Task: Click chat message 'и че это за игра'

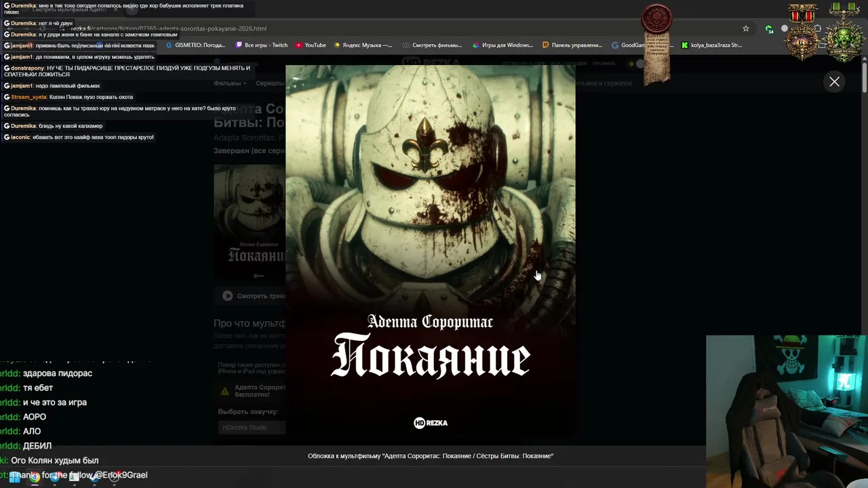Action: pos(55,403)
